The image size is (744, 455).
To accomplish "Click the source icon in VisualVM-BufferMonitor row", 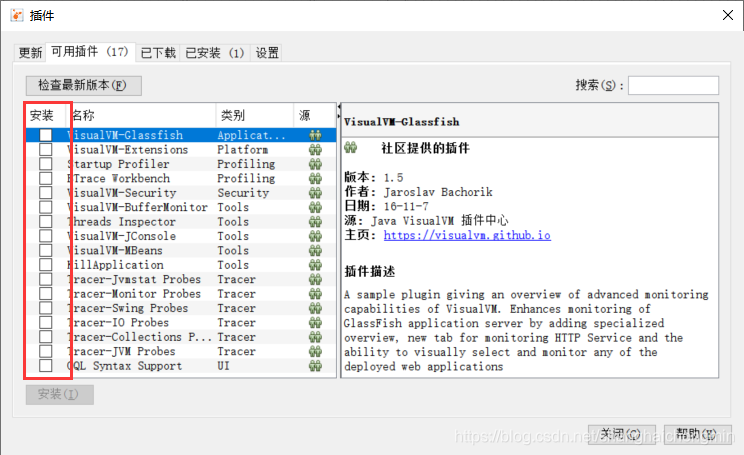I will pyautogui.click(x=315, y=207).
